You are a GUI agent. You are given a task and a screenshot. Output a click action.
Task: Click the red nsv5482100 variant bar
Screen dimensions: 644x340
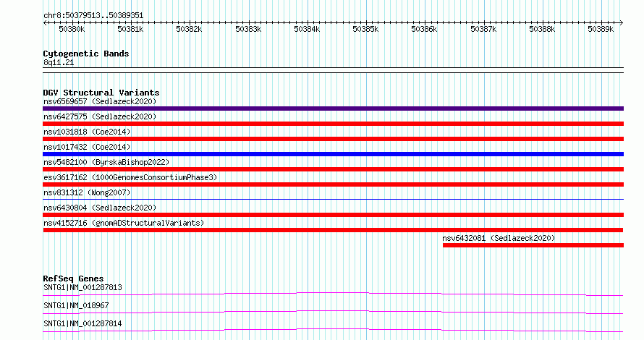(333, 169)
